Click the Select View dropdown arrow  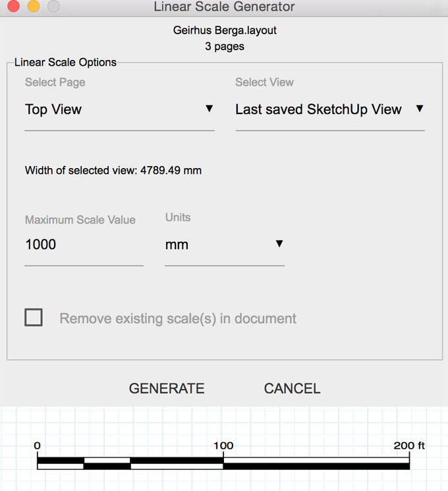point(420,109)
